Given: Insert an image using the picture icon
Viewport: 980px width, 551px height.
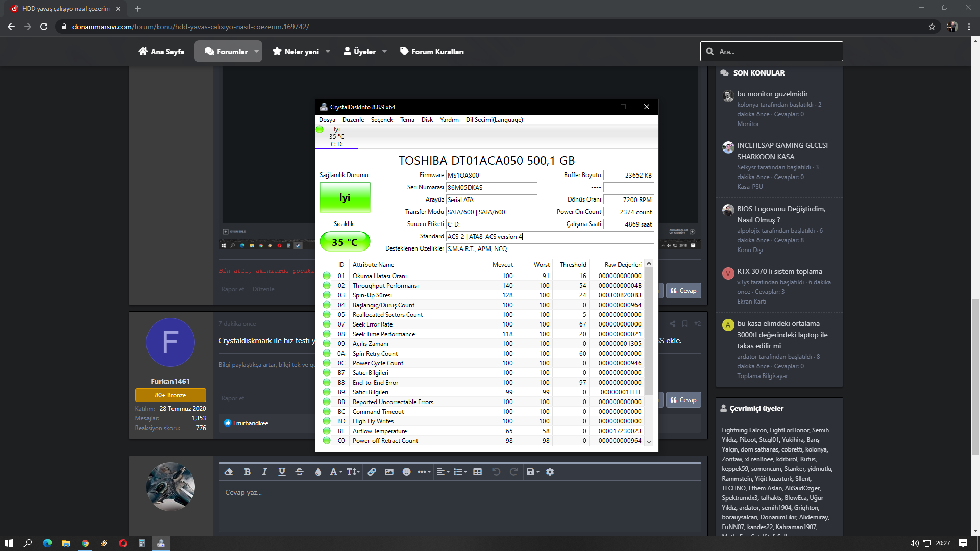Looking at the screenshot, I should point(389,472).
